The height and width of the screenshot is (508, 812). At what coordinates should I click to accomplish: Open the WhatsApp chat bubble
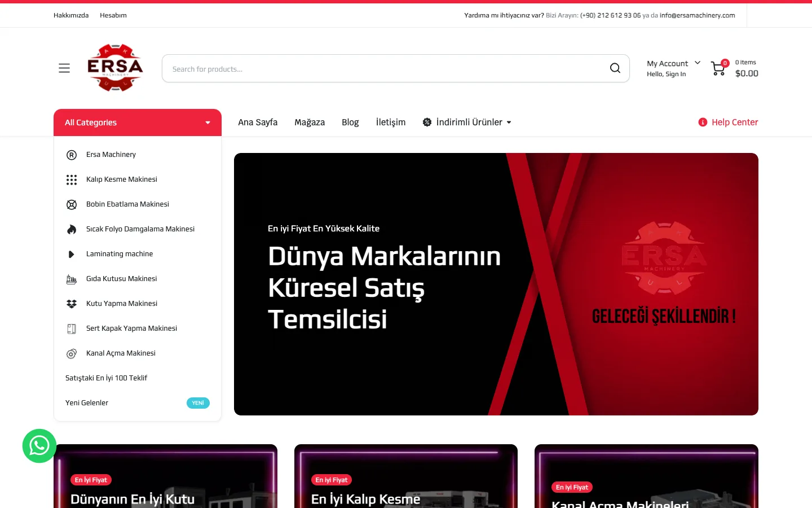39,446
